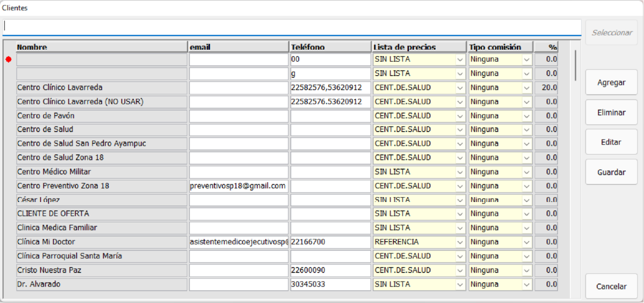Open price list dropdown for Centro Médico Militar
The image size is (644, 303).
click(460, 172)
